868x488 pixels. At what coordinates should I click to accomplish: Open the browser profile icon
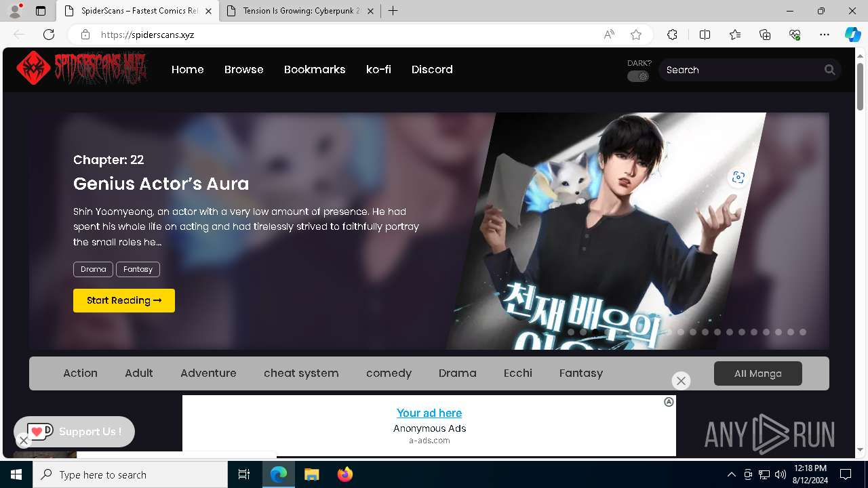[15, 11]
